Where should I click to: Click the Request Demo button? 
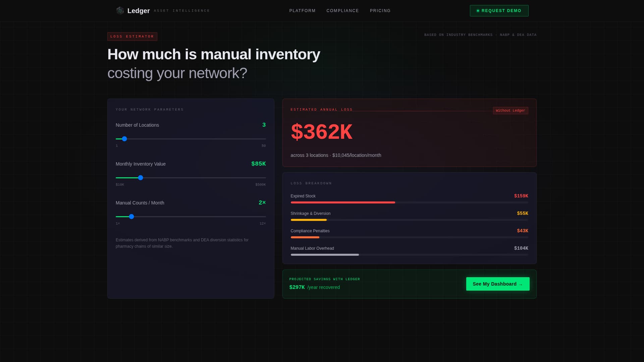coord(499,11)
